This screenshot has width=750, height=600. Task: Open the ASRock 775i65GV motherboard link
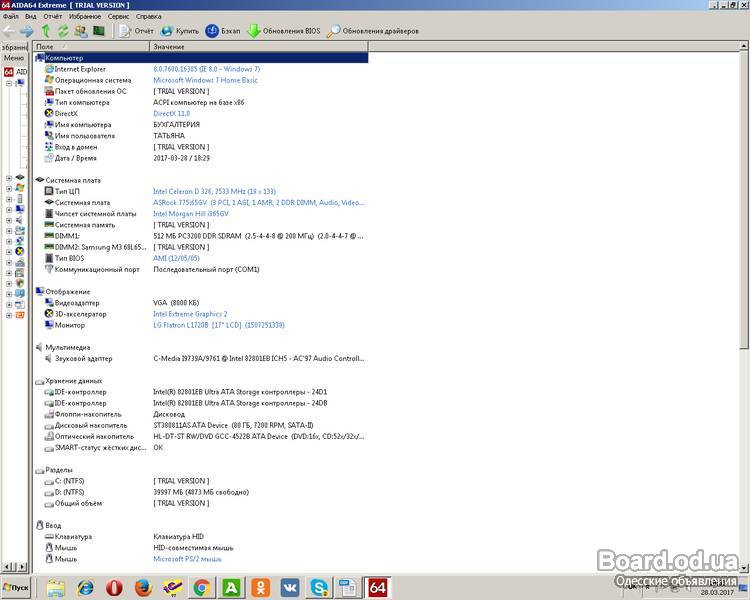[258, 203]
